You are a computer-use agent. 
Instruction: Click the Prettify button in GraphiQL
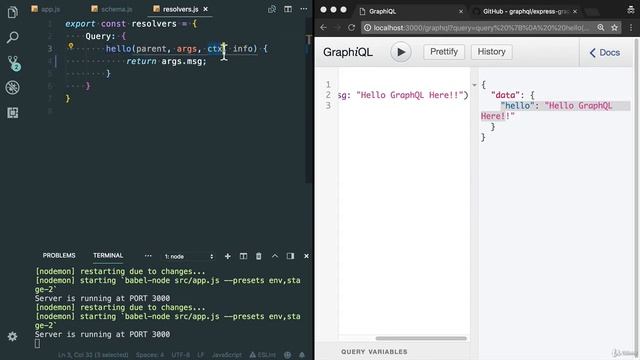pos(444,52)
